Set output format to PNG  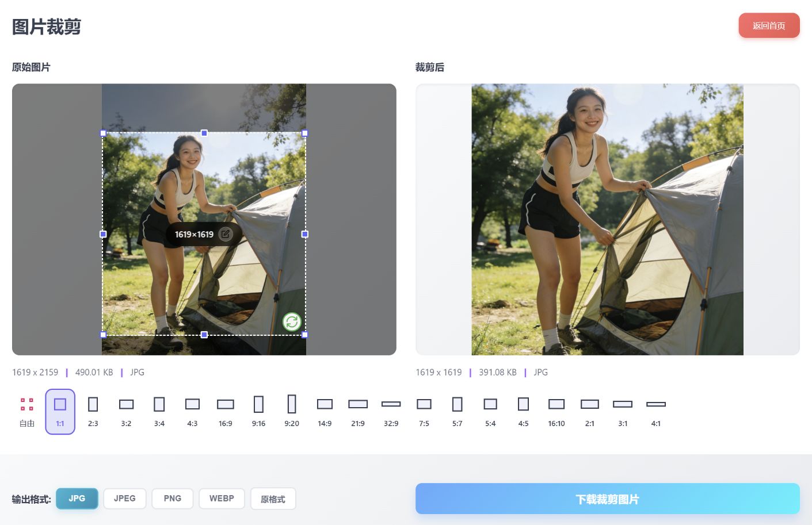click(172, 499)
